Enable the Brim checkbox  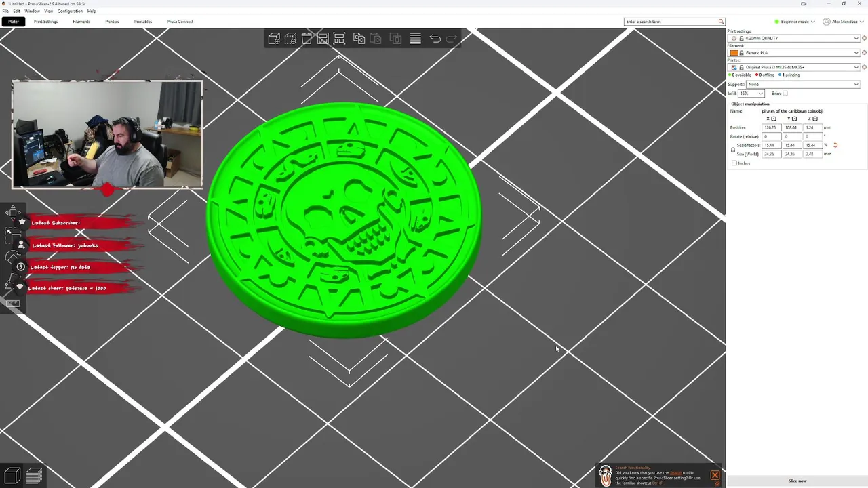click(x=785, y=94)
